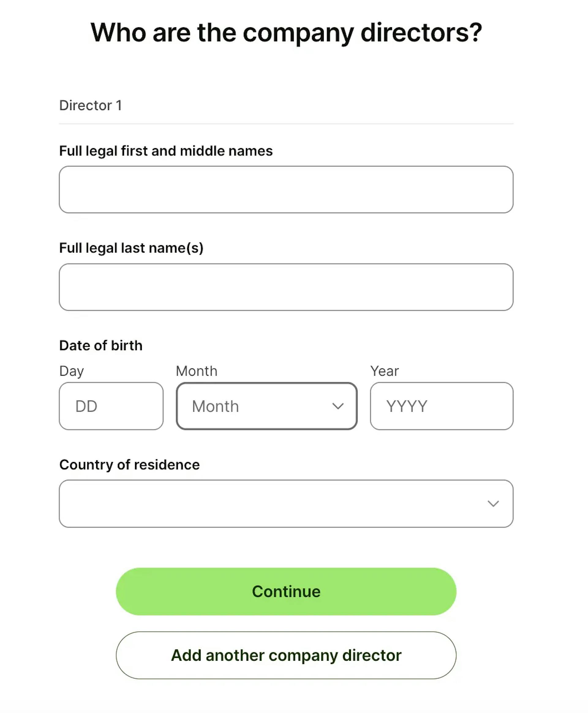Click the "Full legal last name(s)" label
This screenshot has height=713, width=588.
131,248
